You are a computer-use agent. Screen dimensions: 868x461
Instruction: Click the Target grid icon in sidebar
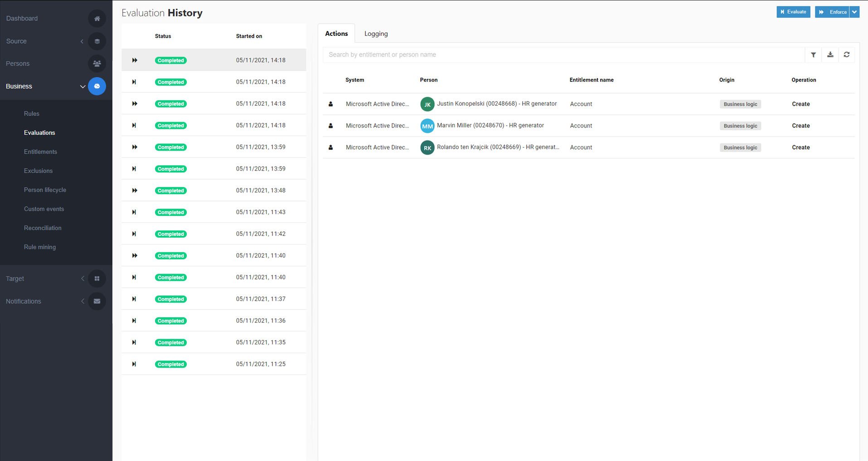(97, 279)
